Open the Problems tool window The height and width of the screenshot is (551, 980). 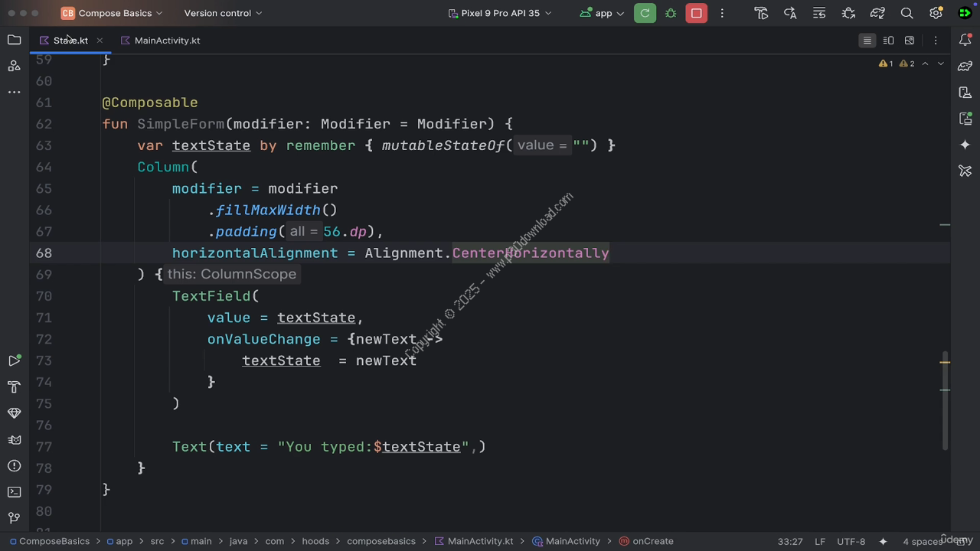click(x=14, y=465)
